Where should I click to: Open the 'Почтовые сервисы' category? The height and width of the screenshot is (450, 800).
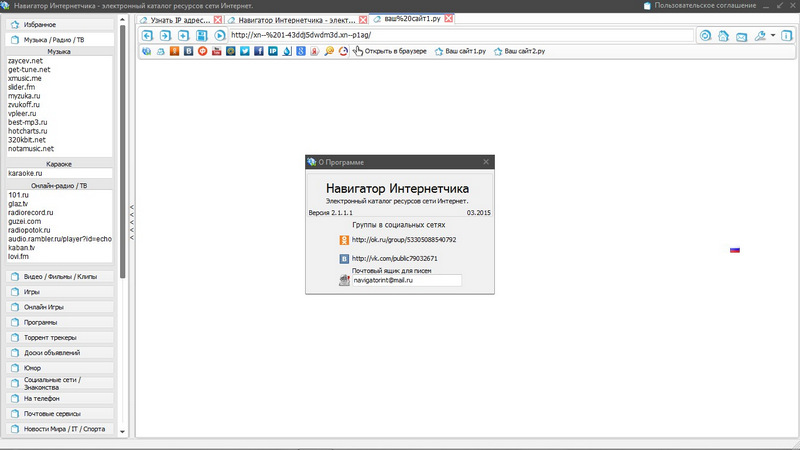[x=60, y=414]
